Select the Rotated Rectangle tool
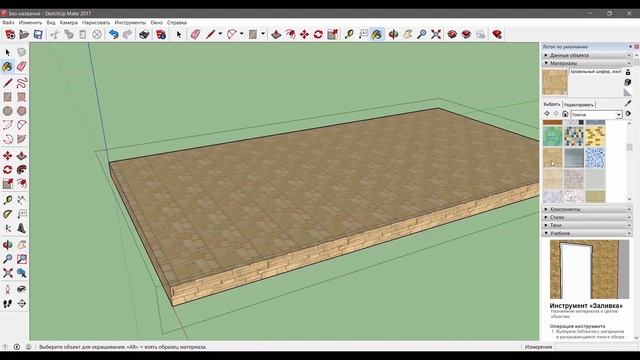 click(x=22, y=97)
